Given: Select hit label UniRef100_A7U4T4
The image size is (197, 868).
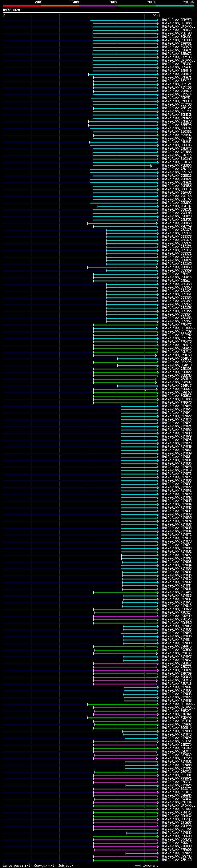Looking at the screenshot, I should pyautogui.click(x=177, y=274).
